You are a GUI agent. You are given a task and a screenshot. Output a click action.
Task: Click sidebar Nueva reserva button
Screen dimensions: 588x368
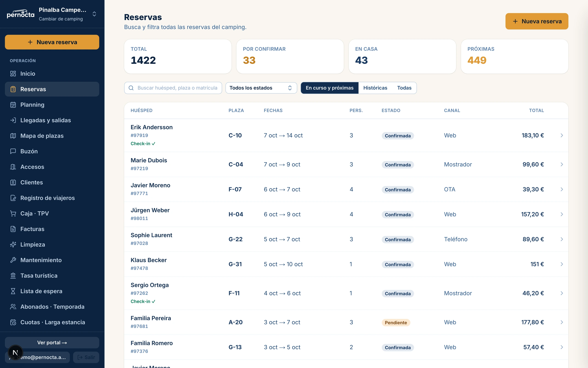click(52, 42)
